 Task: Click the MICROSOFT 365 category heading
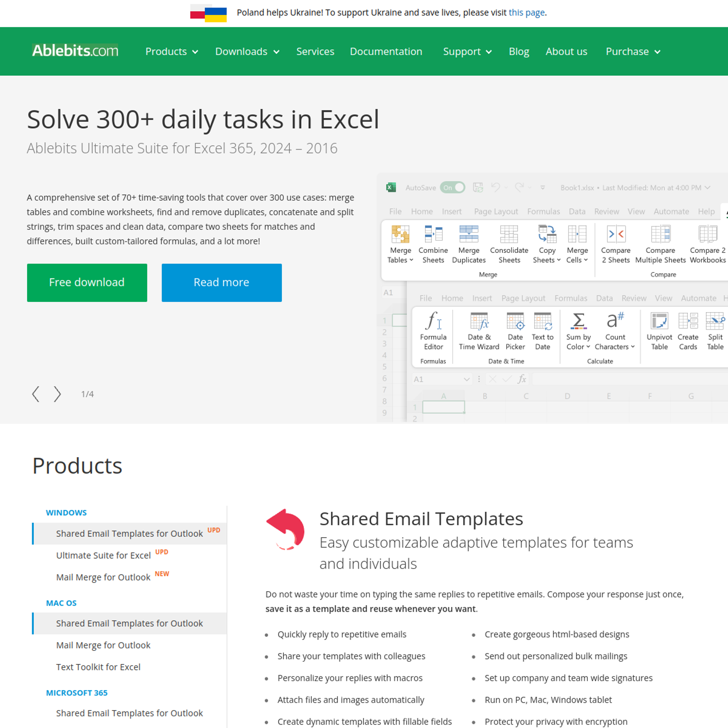pyautogui.click(x=77, y=693)
